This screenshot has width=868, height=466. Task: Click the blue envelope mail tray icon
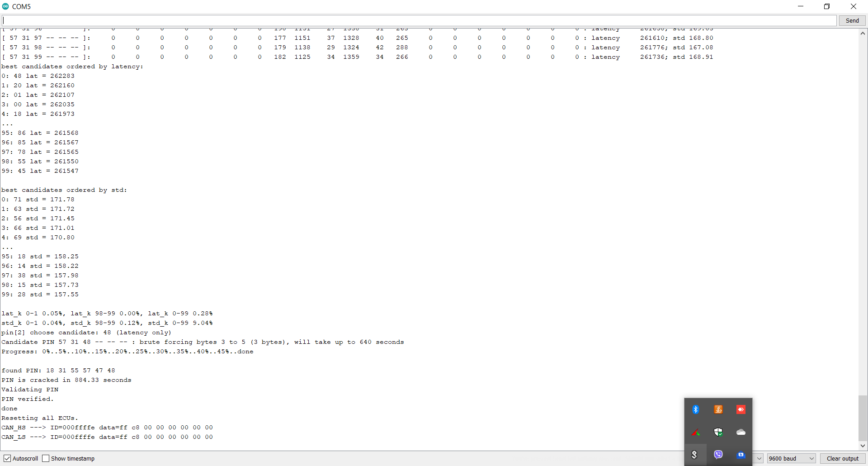pyautogui.click(x=741, y=455)
